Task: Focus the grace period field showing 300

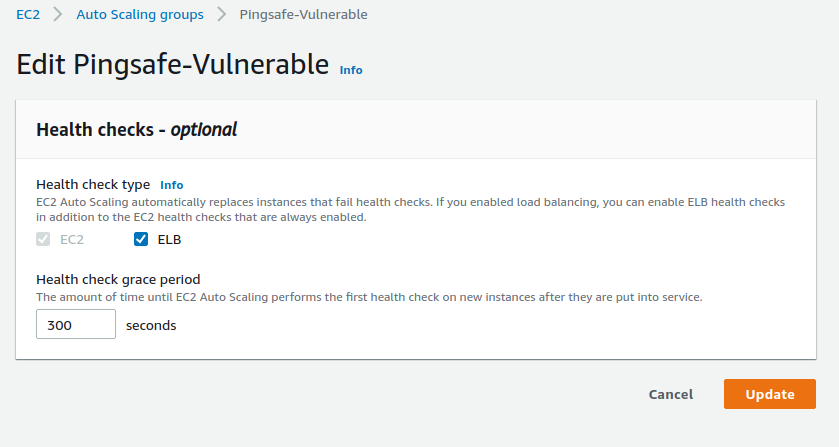Action: 76,325
